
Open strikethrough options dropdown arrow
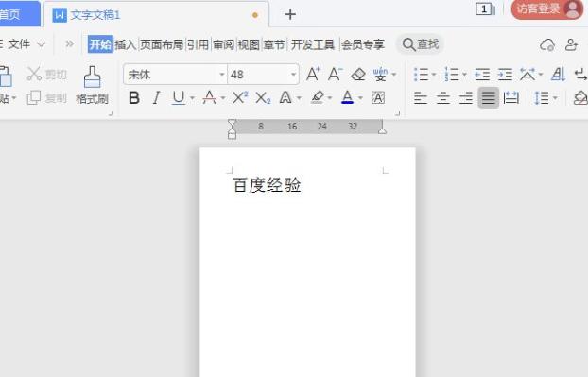pos(223,98)
